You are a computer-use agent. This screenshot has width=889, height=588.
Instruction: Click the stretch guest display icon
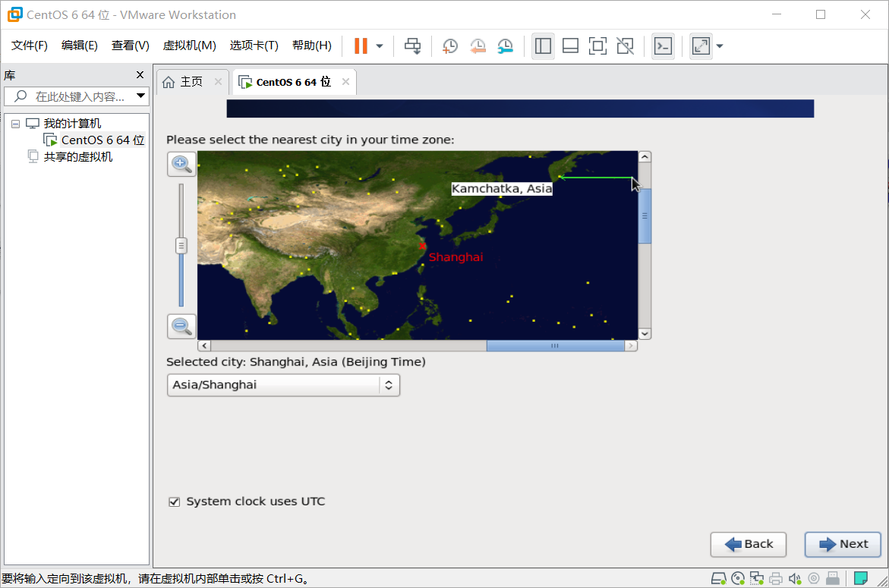(x=701, y=46)
